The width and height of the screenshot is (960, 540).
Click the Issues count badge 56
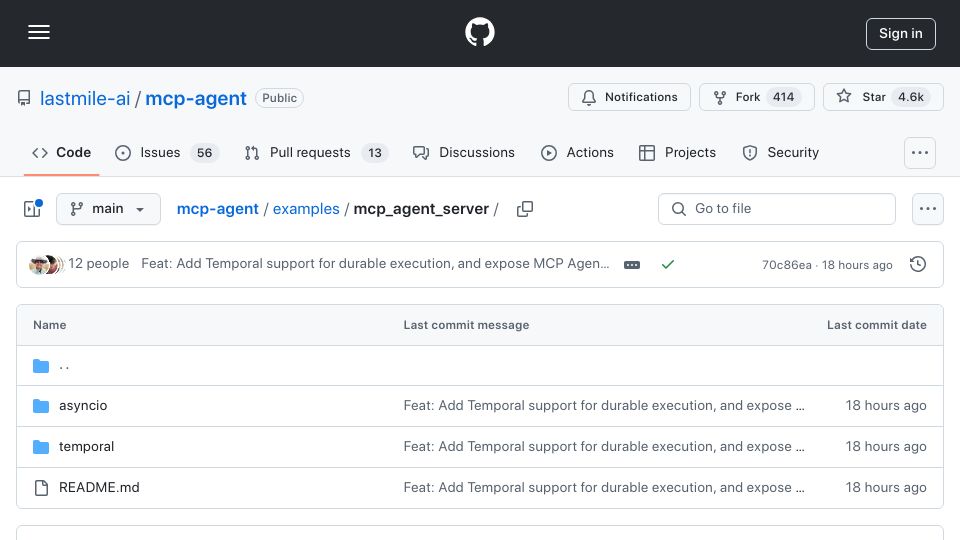204,153
